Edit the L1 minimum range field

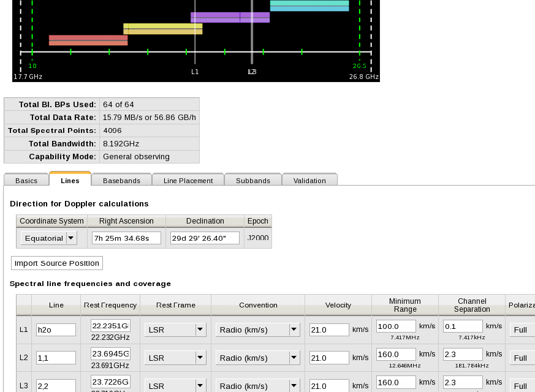(x=396, y=326)
